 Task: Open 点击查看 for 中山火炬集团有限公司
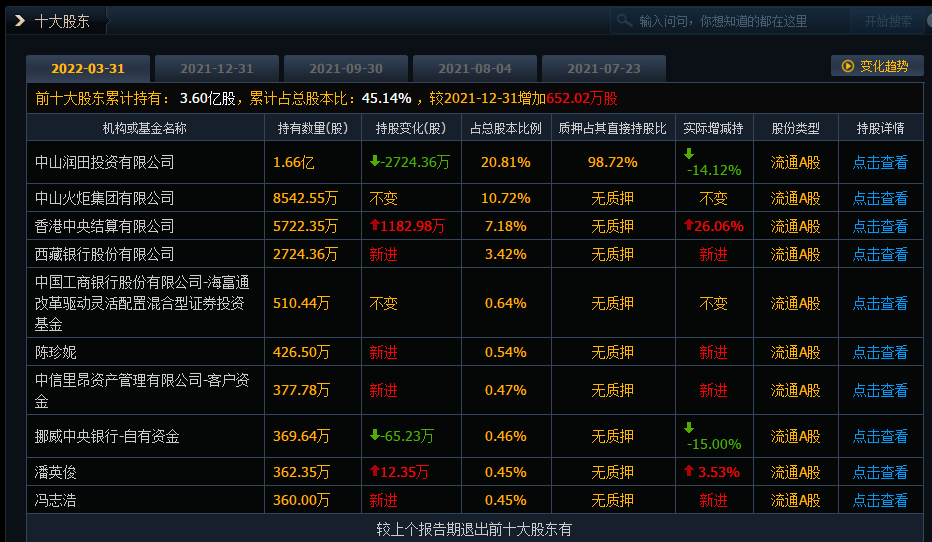click(880, 198)
